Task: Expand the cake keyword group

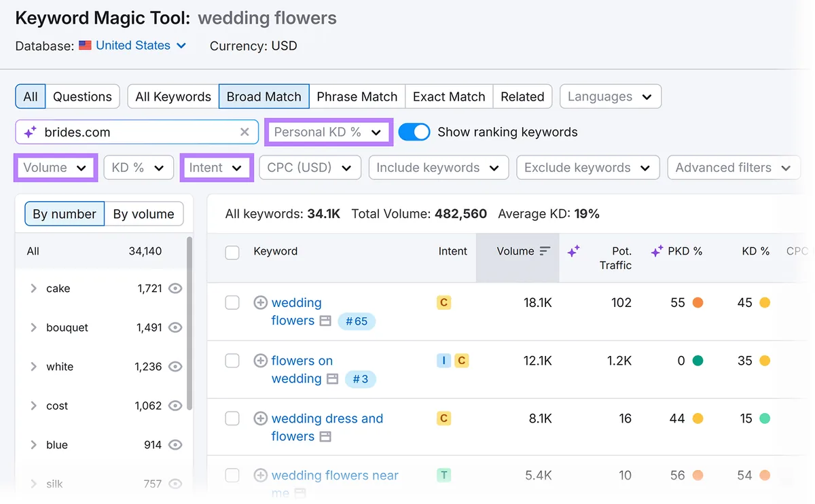Action: [33, 289]
